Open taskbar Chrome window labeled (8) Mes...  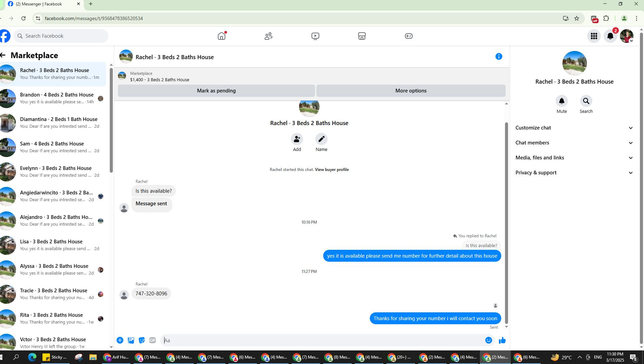337,357
